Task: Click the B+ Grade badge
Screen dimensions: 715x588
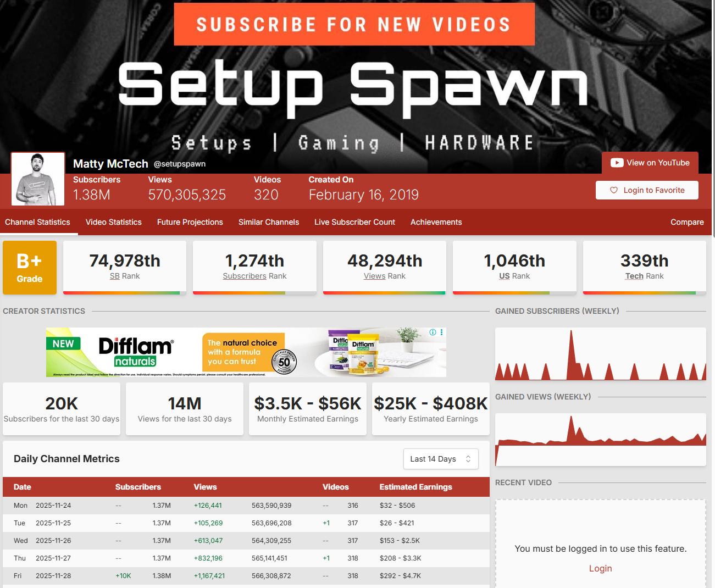Action: coord(30,268)
